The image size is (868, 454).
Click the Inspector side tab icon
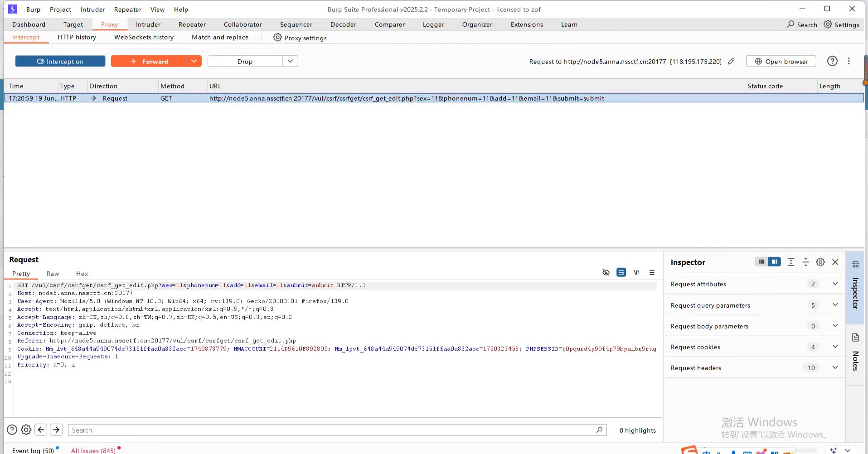[856, 264]
